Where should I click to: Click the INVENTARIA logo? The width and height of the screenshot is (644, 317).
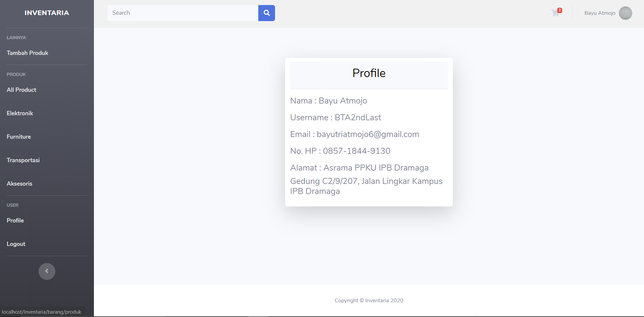click(47, 12)
